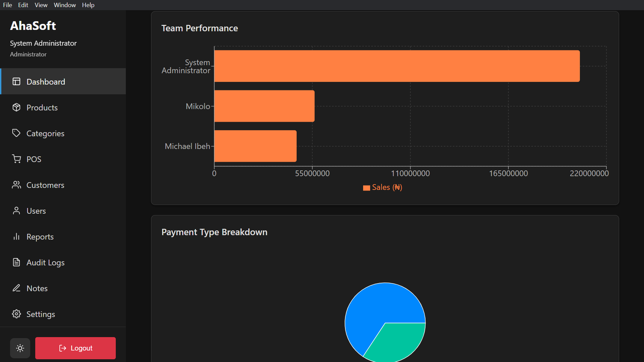
Task: Open POS via the shopping cart icon
Action: click(17, 159)
